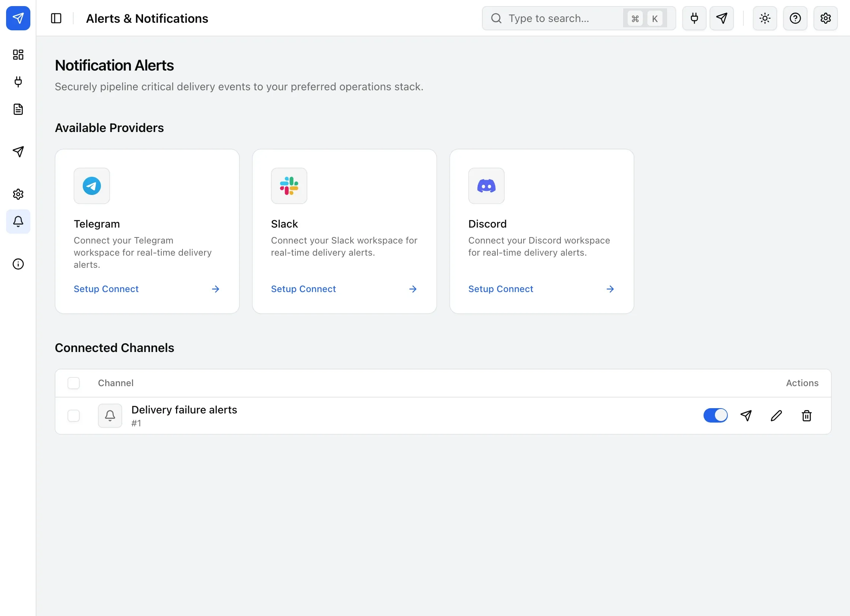Switch theme with the sun icon
850x616 pixels.
coord(765,18)
